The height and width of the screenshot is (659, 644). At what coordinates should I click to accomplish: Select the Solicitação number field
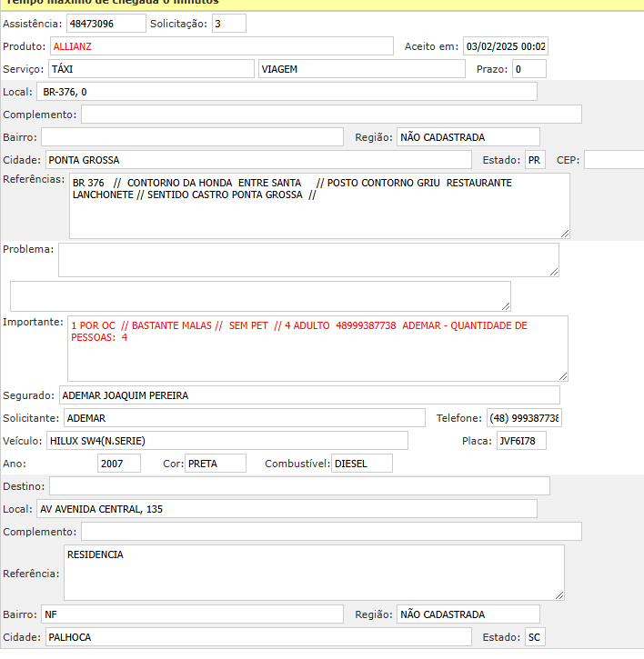228,24
